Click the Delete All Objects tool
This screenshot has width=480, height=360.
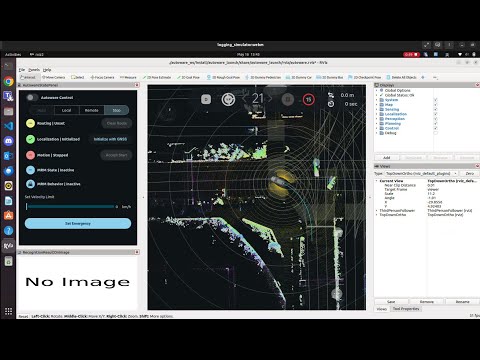click(x=401, y=77)
